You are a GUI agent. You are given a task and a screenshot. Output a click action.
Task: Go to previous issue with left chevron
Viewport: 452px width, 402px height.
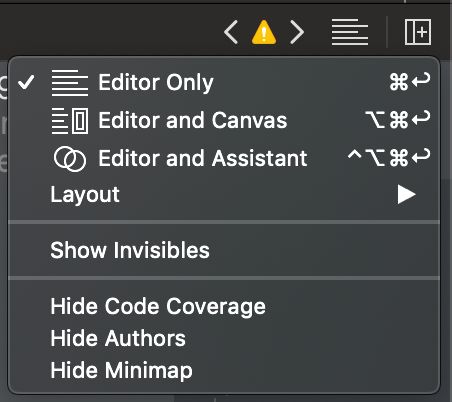pyautogui.click(x=231, y=32)
